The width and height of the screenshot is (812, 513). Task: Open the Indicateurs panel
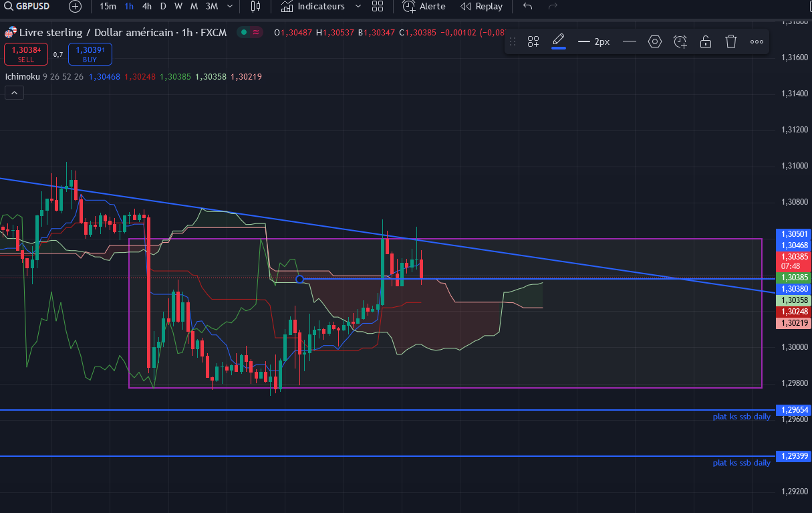click(313, 6)
